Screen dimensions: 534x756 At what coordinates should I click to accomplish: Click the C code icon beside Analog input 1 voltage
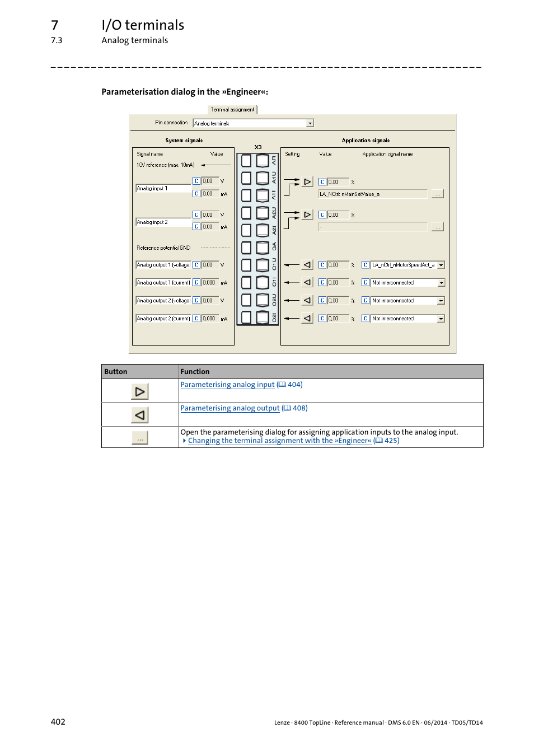point(196,180)
